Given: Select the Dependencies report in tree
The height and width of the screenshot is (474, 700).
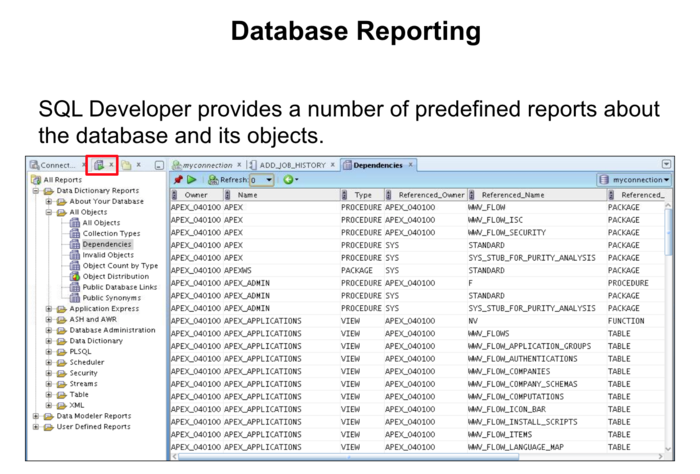Looking at the screenshot, I should click(x=107, y=244).
